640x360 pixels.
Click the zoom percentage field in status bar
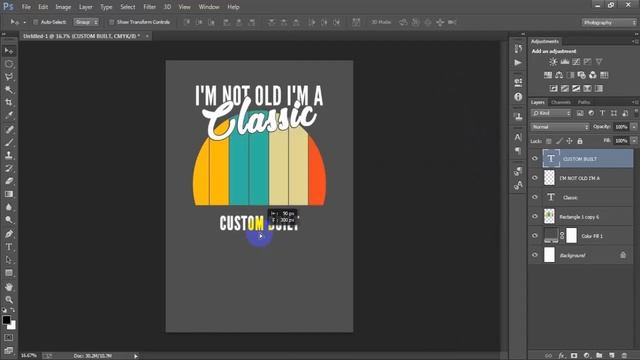[x=29, y=356]
